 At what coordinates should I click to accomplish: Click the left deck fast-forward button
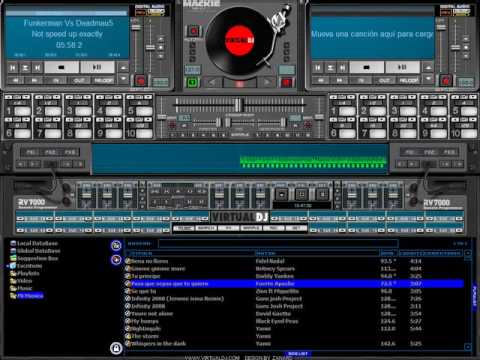[34, 80]
